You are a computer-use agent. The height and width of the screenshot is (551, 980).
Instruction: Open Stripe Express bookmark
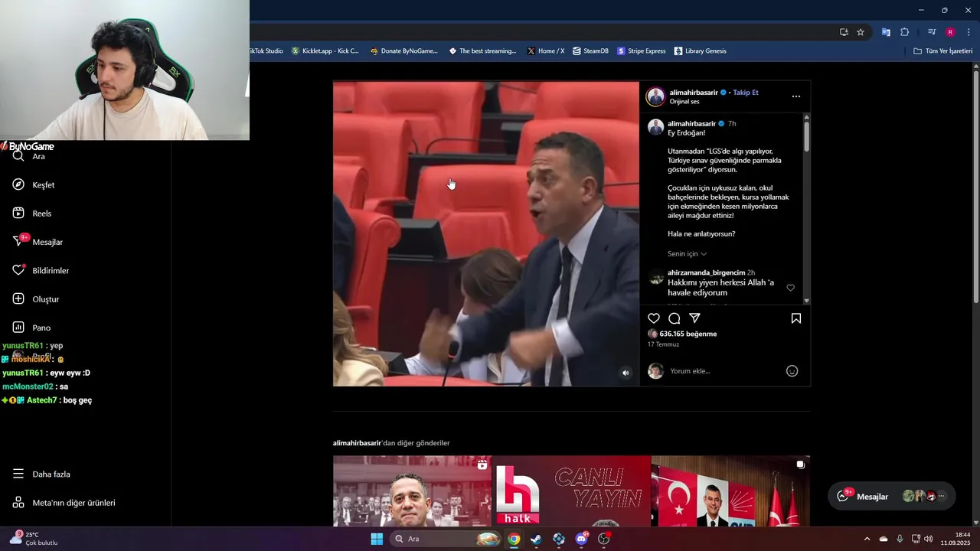[641, 51]
